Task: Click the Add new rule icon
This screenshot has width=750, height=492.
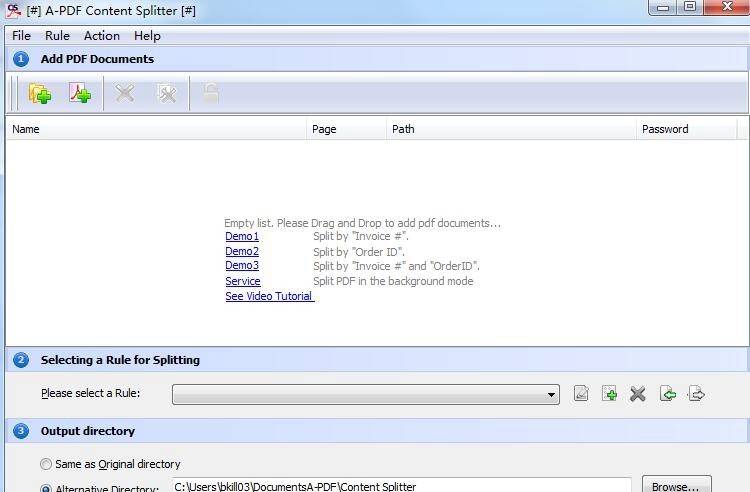Action: click(x=609, y=394)
